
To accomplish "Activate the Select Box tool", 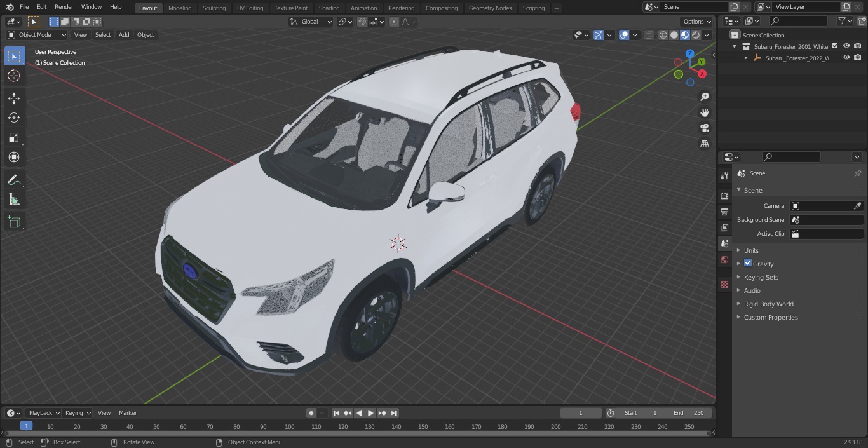I will (x=14, y=57).
